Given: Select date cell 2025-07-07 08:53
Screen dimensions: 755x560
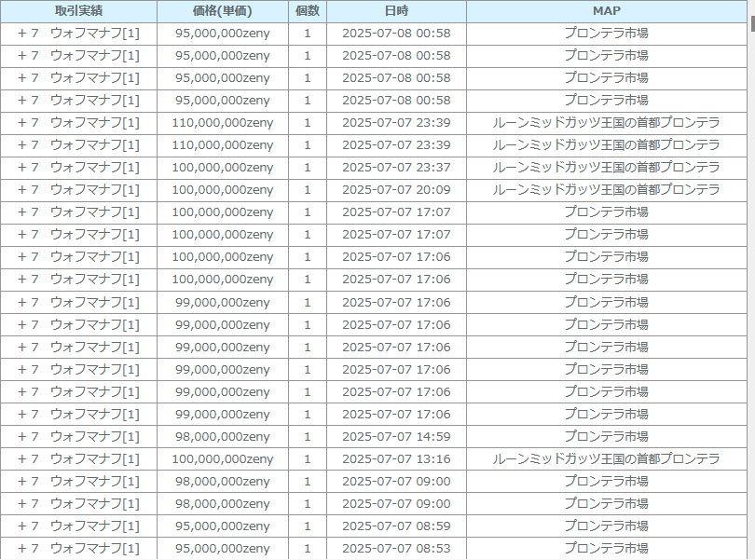Looking at the screenshot, I should point(396,549).
